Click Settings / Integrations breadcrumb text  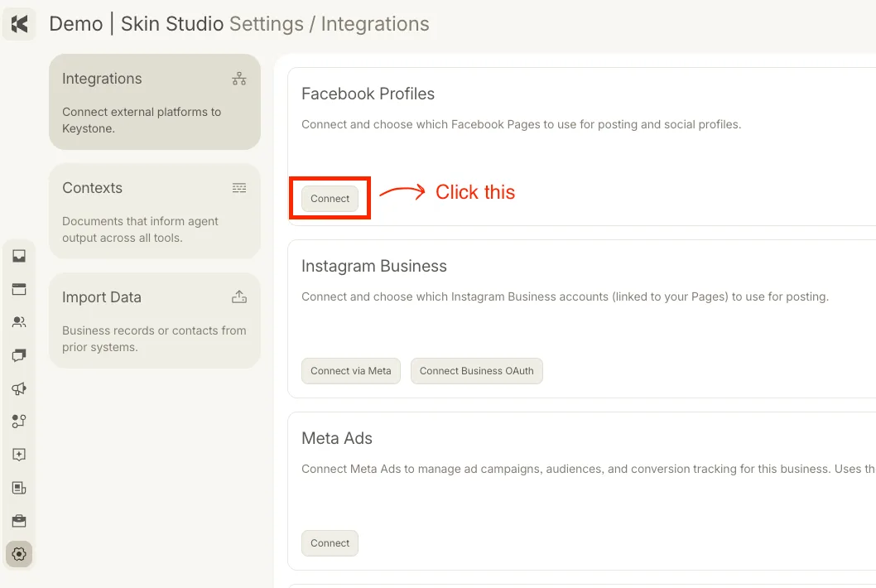329,24
